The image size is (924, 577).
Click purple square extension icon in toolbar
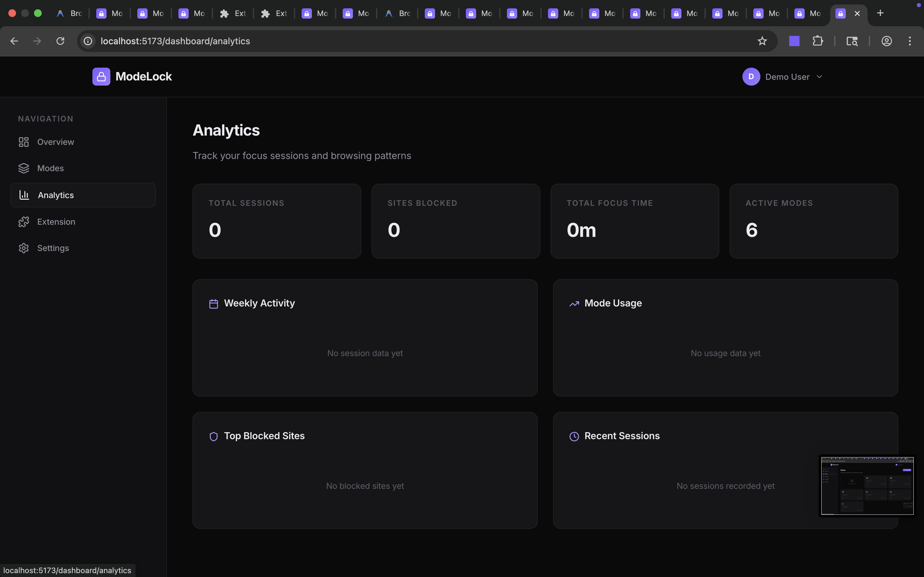[794, 41]
